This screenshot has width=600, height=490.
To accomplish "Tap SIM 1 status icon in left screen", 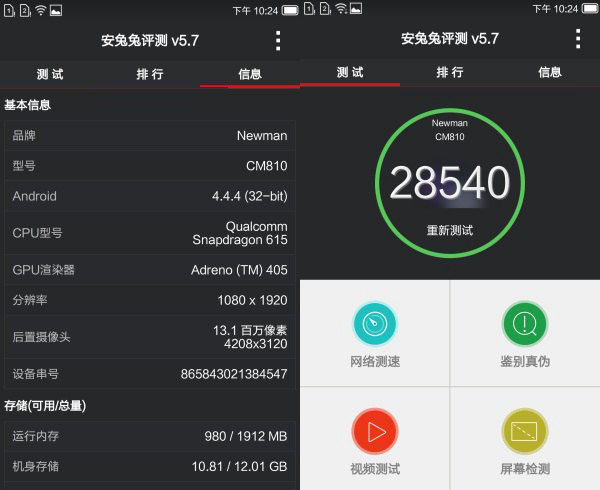I will coord(10,10).
